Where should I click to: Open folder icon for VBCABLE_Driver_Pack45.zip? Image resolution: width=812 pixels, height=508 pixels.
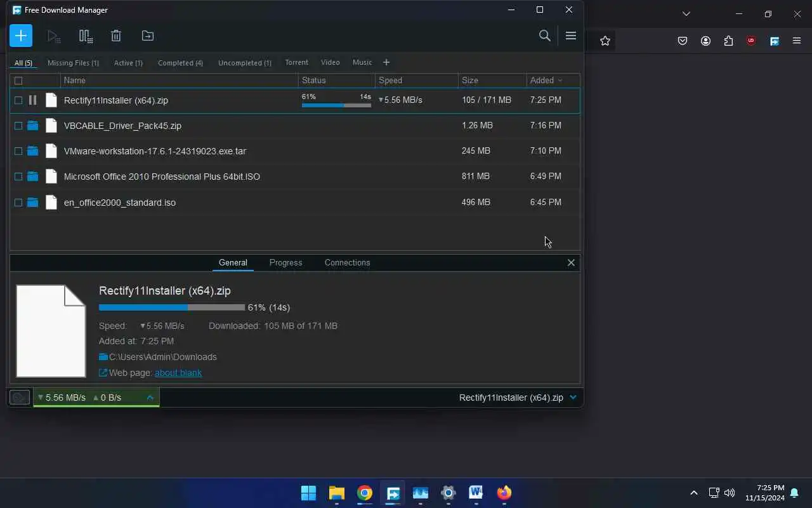coord(33,126)
